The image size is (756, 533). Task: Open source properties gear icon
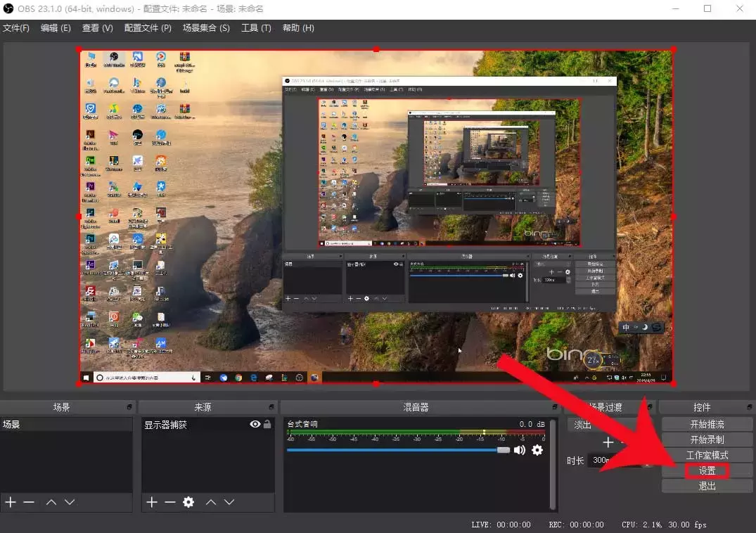coord(188,502)
